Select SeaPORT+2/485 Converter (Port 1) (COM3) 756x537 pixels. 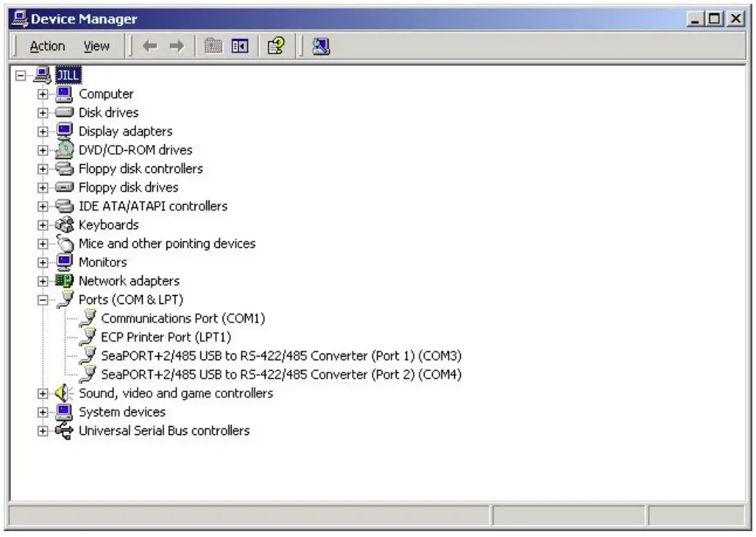click(x=281, y=357)
